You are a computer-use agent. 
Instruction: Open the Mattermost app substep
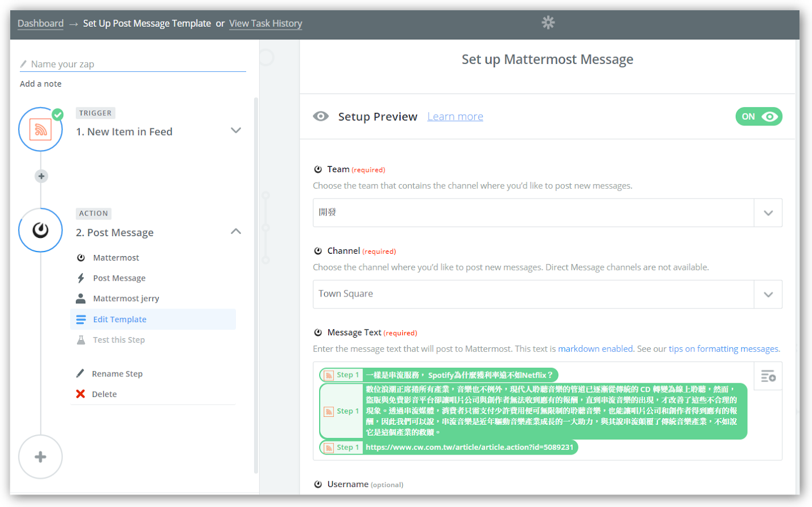pos(116,258)
